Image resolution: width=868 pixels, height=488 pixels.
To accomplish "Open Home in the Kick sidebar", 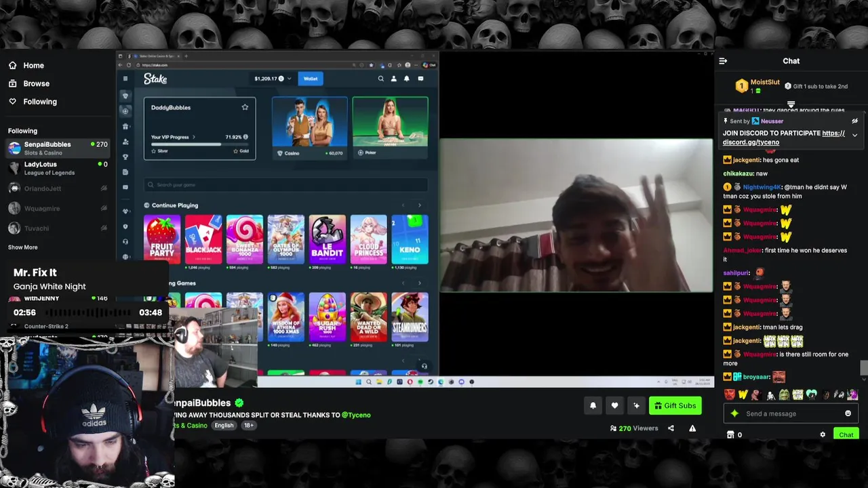I will [x=26, y=66].
